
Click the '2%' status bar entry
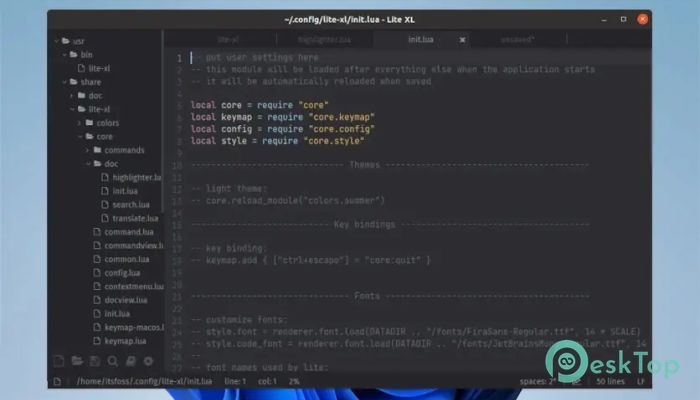tap(294, 381)
